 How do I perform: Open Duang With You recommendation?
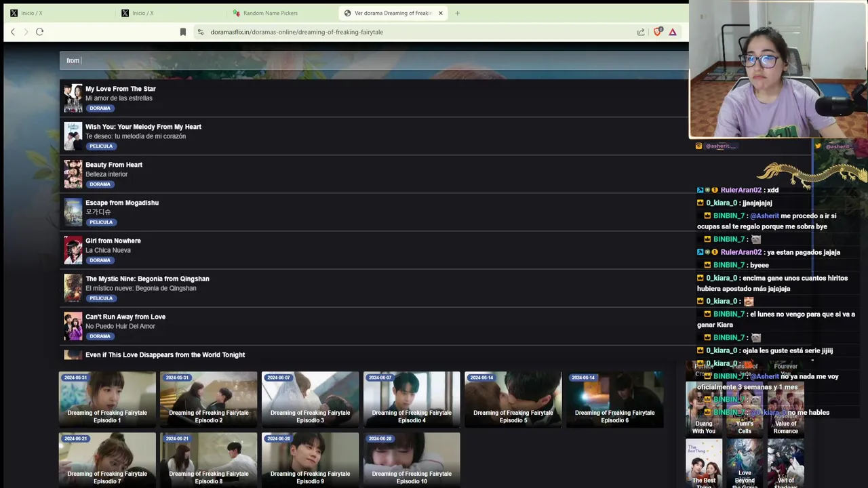(x=704, y=409)
